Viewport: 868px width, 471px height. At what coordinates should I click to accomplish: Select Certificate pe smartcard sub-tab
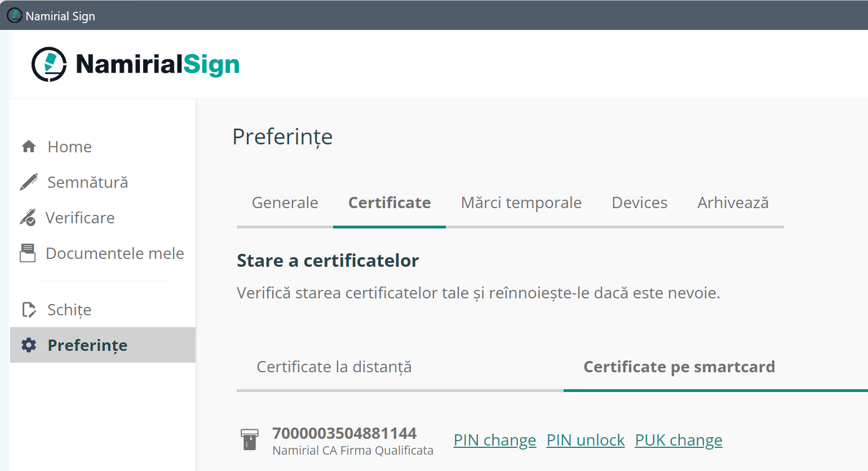[x=679, y=367]
